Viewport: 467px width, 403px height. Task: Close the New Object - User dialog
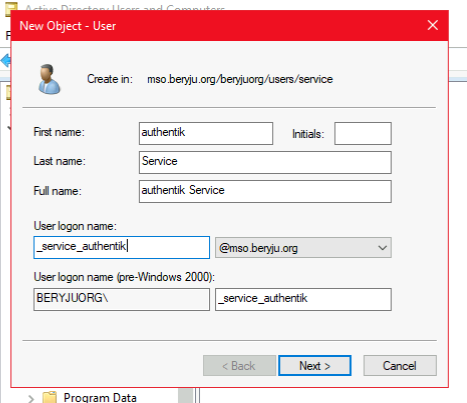point(433,25)
